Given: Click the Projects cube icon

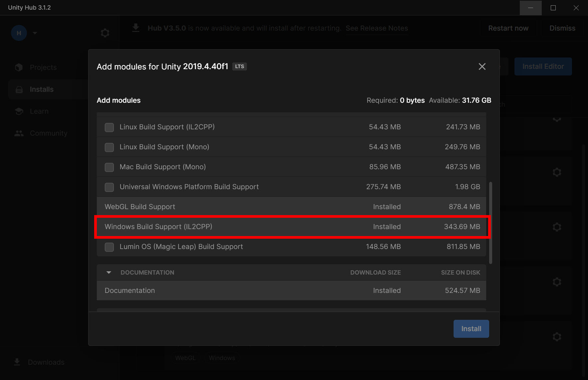Looking at the screenshot, I should point(19,67).
